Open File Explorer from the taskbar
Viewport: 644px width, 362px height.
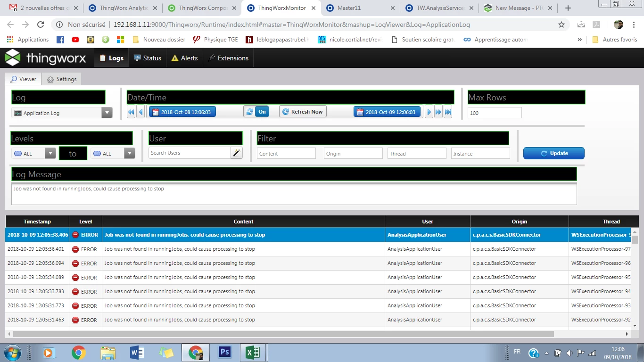108,353
